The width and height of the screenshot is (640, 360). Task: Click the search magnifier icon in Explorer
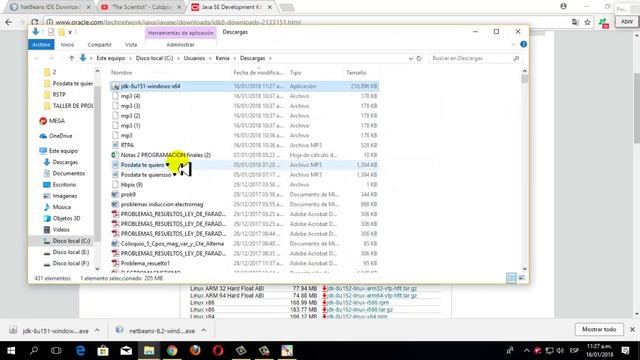(516, 58)
